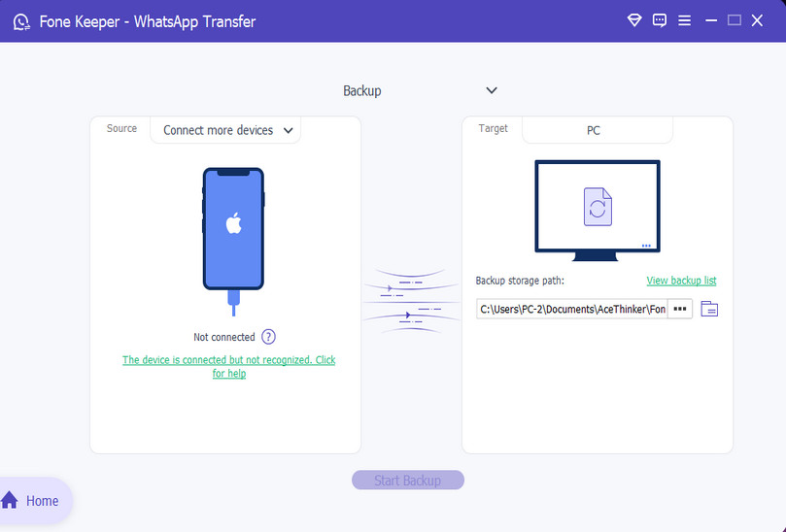Click the question mark help icon
This screenshot has height=532, width=786.
coord(269,337)
